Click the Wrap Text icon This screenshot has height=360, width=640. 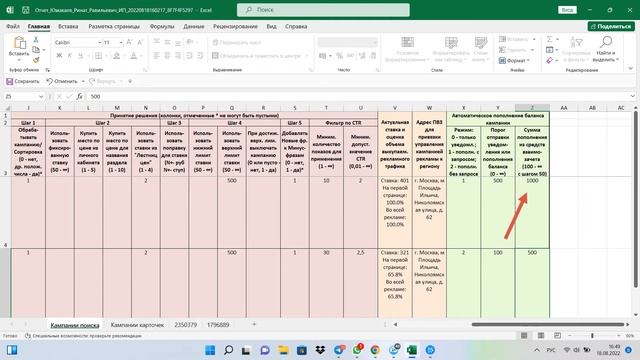click(216, 42)
